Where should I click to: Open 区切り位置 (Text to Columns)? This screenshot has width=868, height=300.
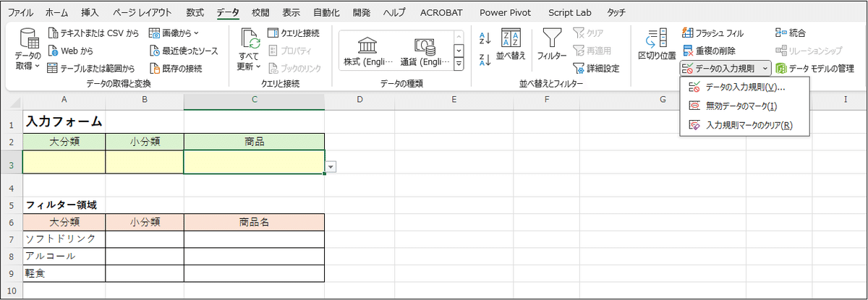point(657,43)
